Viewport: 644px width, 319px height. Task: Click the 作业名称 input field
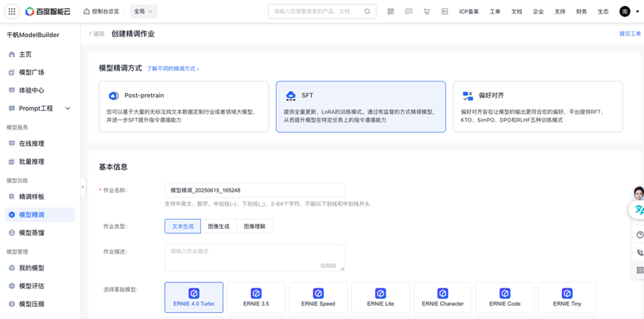tap(255, 190)
